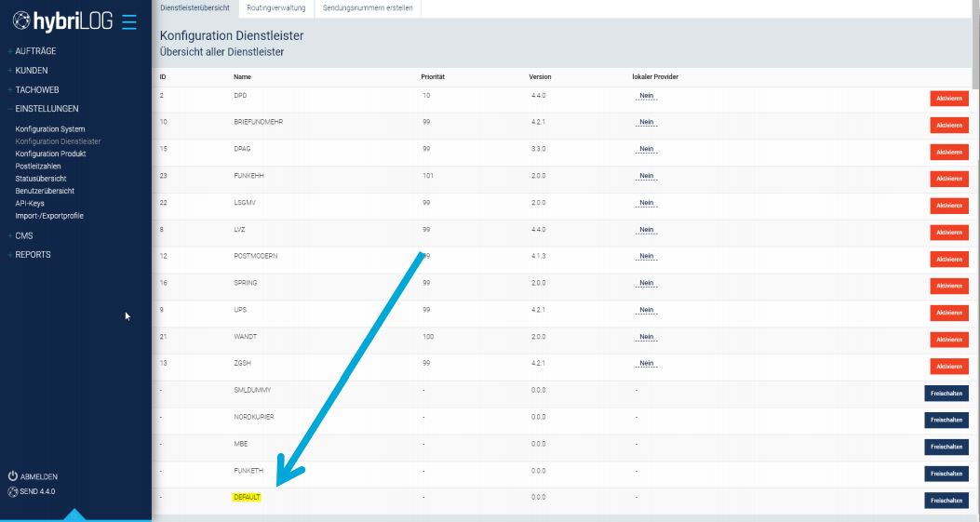Click the lokaler Provider column header
The image size is (980, 522).
click(x=655, y=77)
